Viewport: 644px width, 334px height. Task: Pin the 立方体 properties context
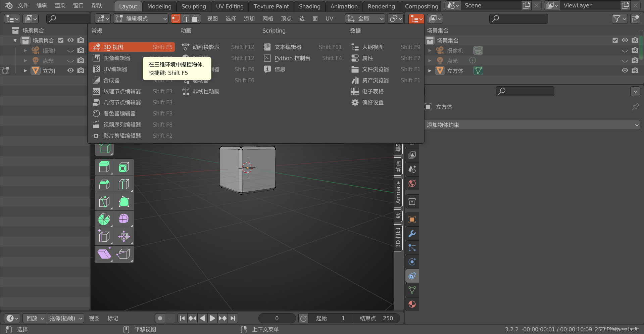[635, 107]
